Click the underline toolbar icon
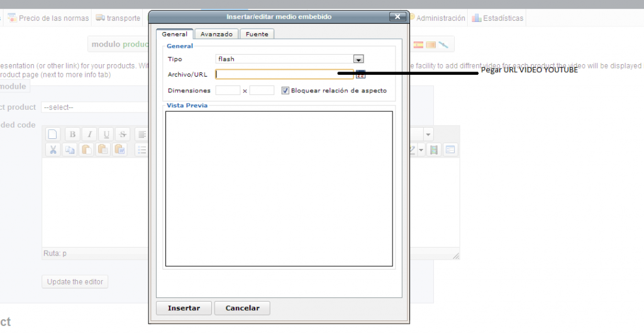 (106, 134)
